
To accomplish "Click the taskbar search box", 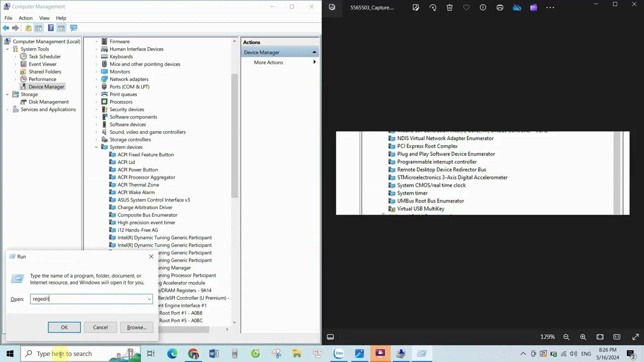I will 80,353.
